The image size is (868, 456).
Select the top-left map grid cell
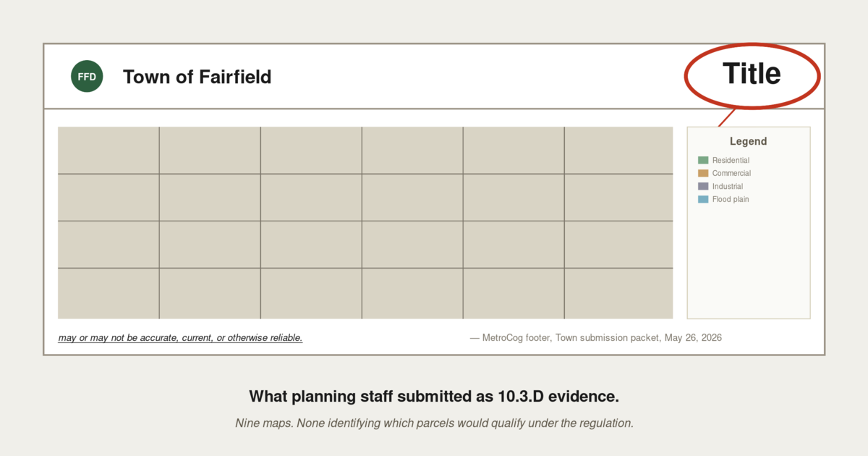[109, 151]
